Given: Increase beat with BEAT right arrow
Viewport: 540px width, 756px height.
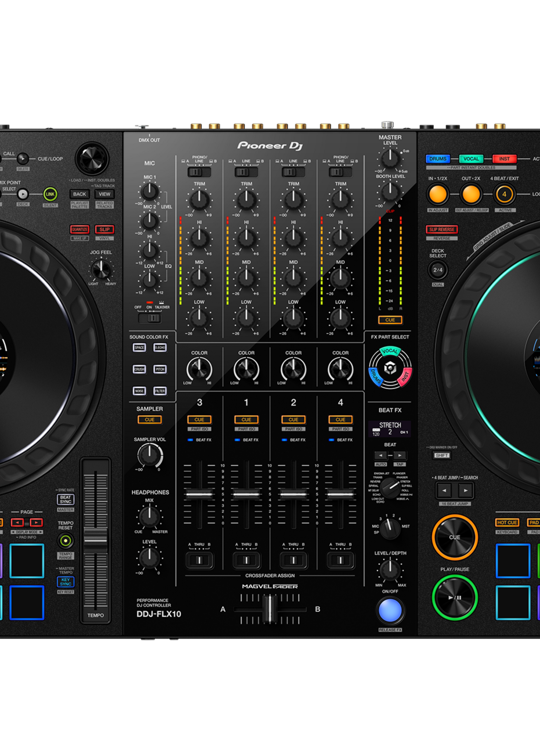Looking at the screenshot, I should (400, 455).
